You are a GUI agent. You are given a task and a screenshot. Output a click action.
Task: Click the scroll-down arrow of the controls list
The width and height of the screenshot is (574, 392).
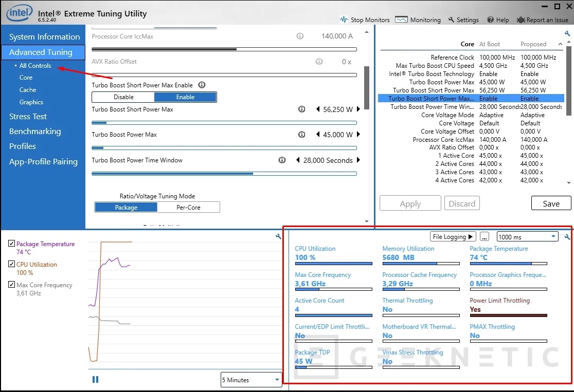(367, 221)
